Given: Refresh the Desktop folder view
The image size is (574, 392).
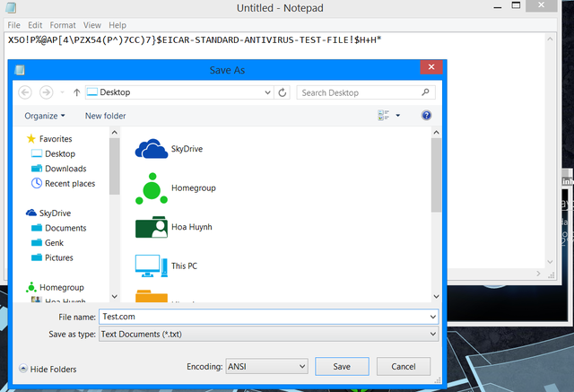Looking at the screenshot, I should (283, 92).
